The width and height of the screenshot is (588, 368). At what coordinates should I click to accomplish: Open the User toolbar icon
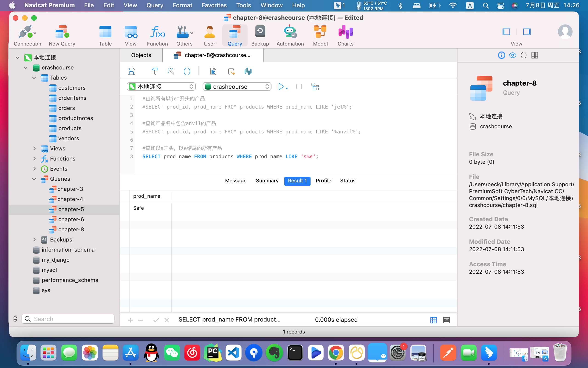[x=209, y=35]
